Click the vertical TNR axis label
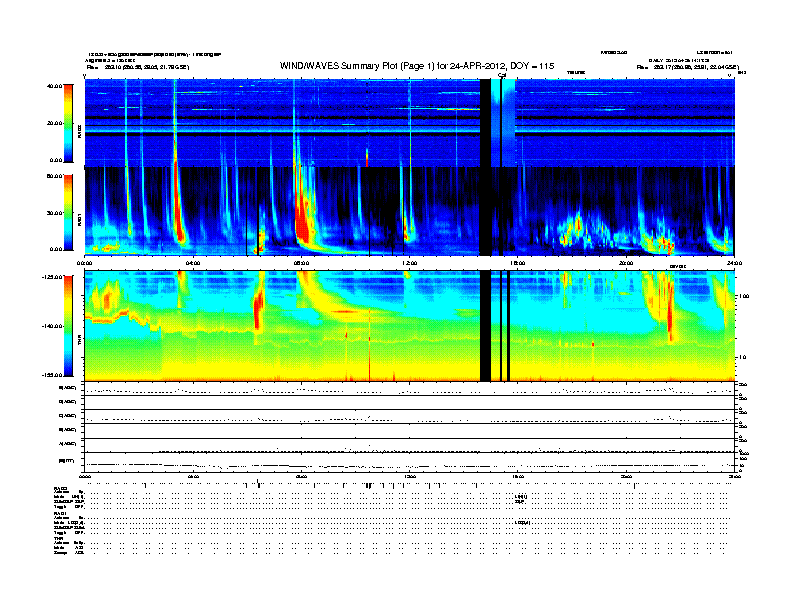 [x=79, y=341]
